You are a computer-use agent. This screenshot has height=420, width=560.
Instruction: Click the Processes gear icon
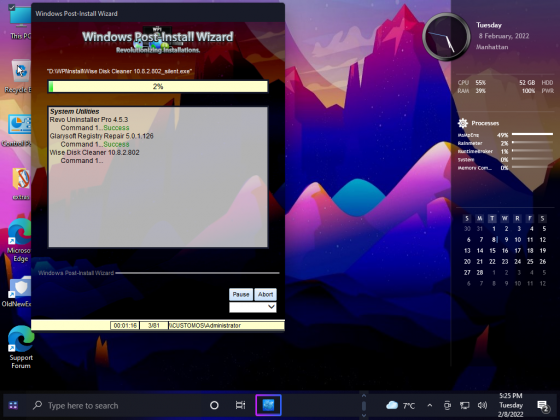click(463, 123)
